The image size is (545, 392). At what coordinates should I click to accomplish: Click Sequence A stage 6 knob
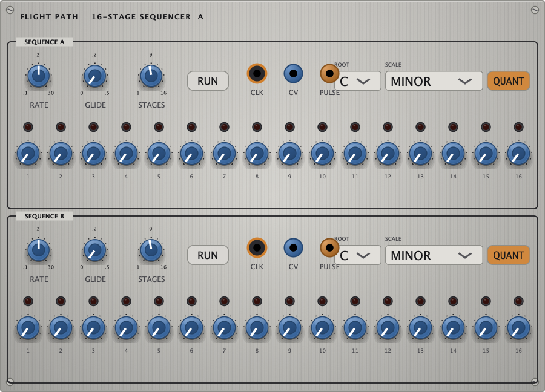(191, 154)
